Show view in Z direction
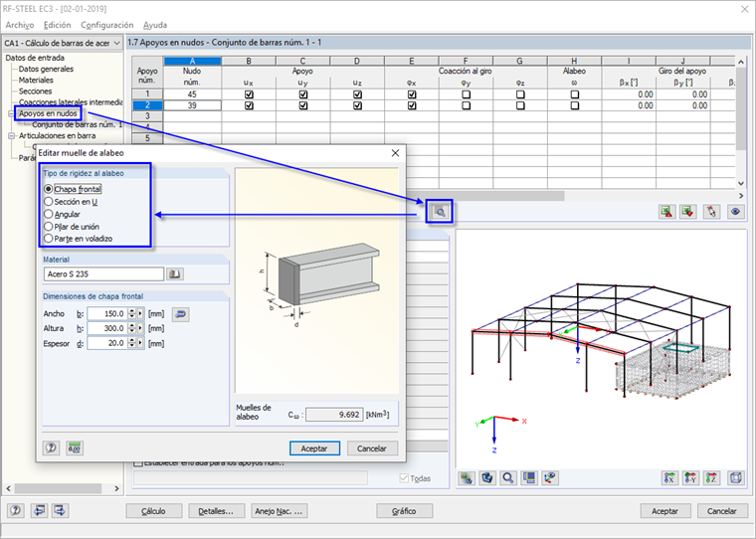Screen dimensions: 756x539 click(x=711, y=477)
